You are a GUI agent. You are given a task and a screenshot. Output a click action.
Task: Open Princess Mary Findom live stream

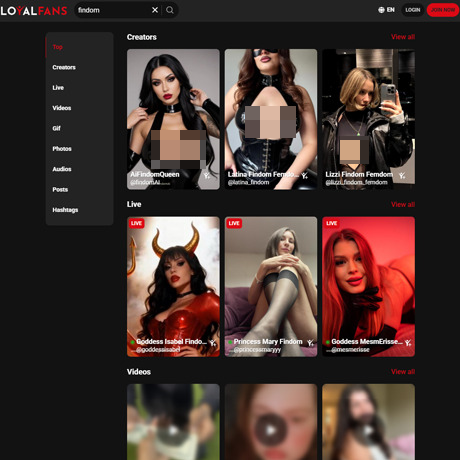[x=271, y=287]
